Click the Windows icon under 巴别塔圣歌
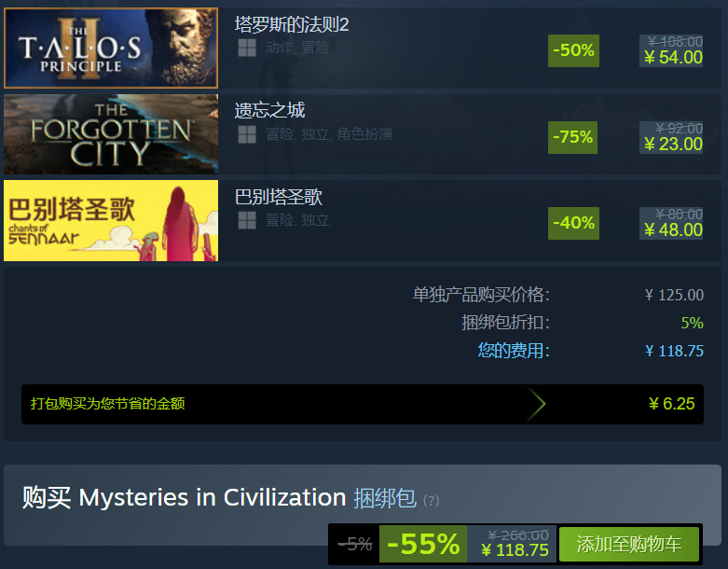 [x=247, y=220]
